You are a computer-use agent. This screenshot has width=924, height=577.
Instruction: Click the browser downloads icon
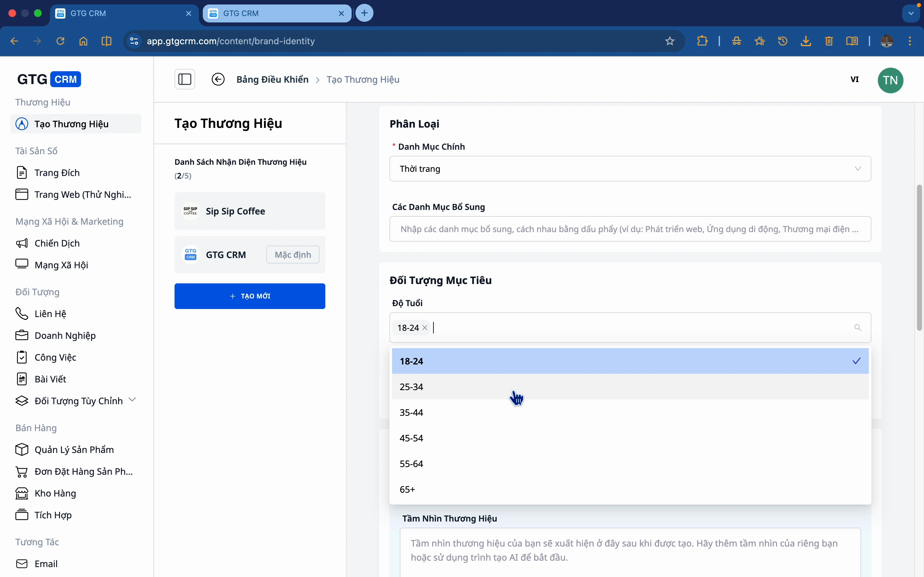806,41
